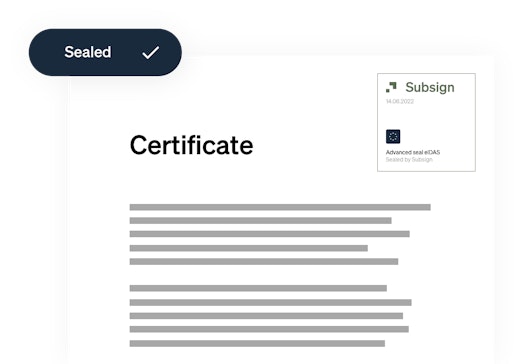Screen dimensions: 515x364
Task: Click the Sealed label text
Action: pyautogui.click(x=88, y=52)
